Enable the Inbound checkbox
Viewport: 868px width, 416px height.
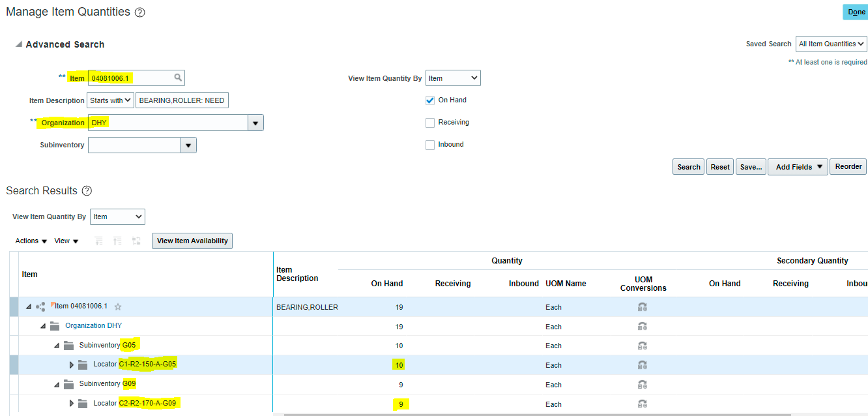coord(430,144)
